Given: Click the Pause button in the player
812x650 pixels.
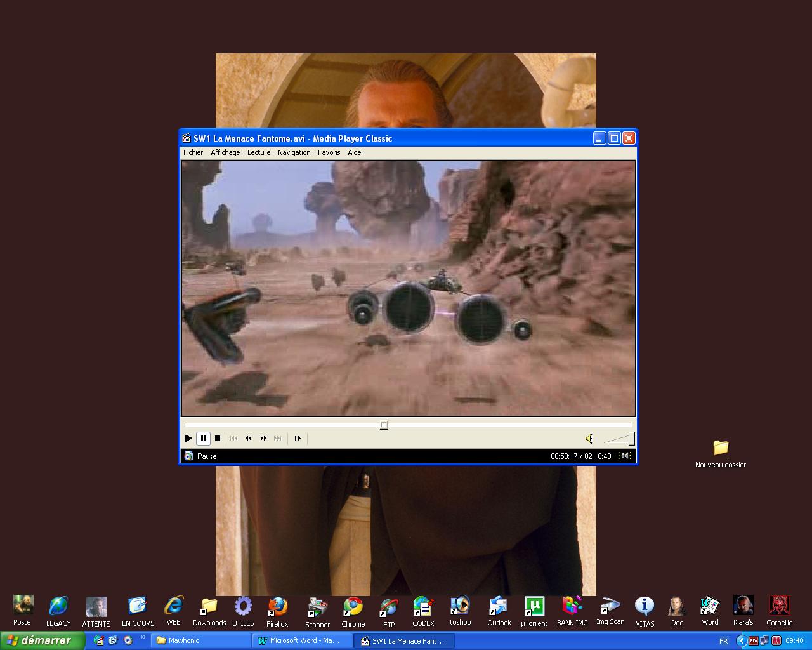Looking at the screenshot, I should click(x=203, y=438).
